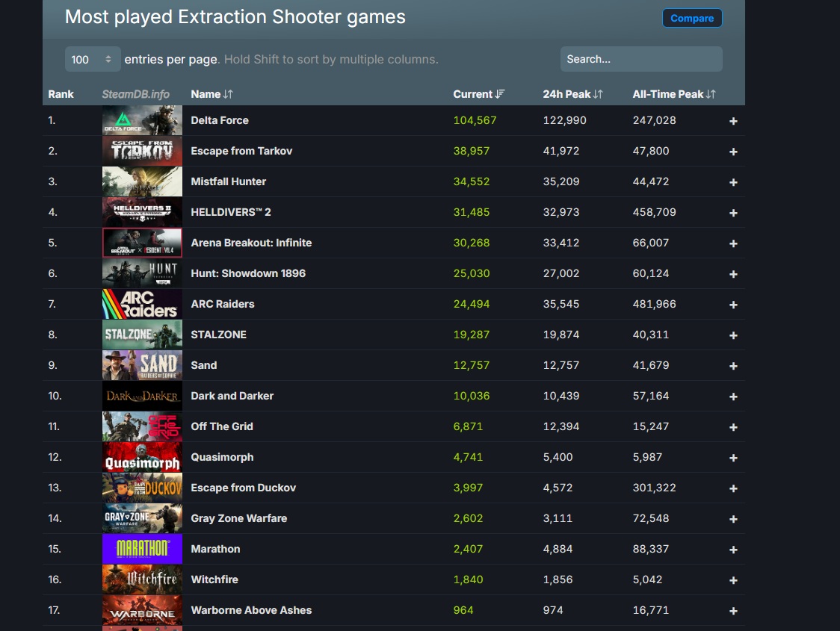Screen dimensions: 840x631
Task: Open the Quasimorph link
Action: [222, 457]
